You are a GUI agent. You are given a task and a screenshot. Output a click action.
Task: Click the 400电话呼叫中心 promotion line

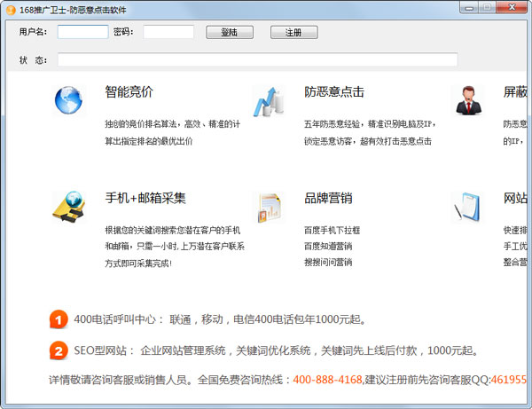[x=220, y=319]
